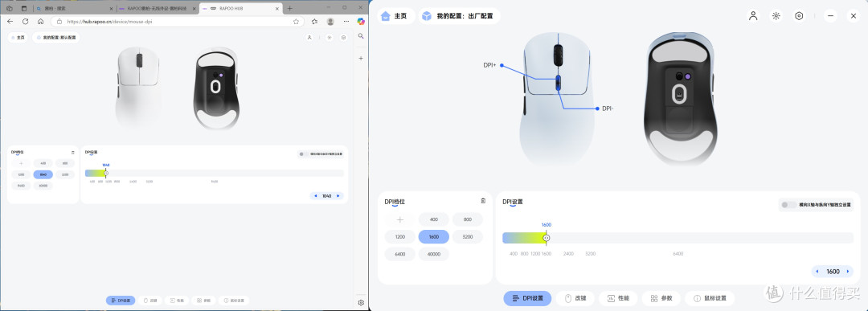868x311 pixels.
Task: Decrease DPI with the left arrow beside 1040
Action: pyautogui.click(x=316, y=196)
